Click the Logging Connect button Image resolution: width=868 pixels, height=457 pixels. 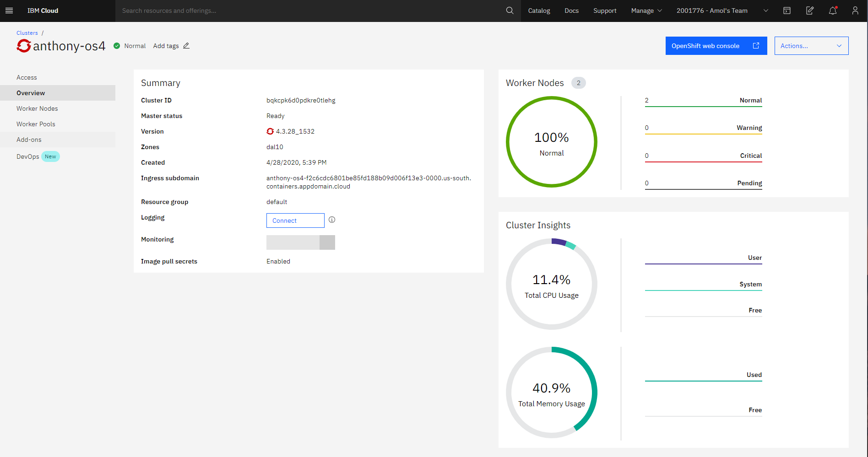click(x=295, y=220)
